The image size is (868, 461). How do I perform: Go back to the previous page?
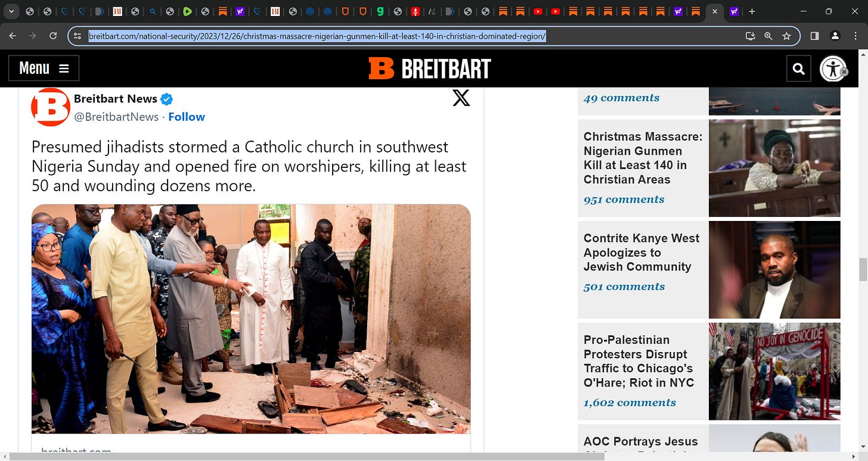click(x=13, y=36)
